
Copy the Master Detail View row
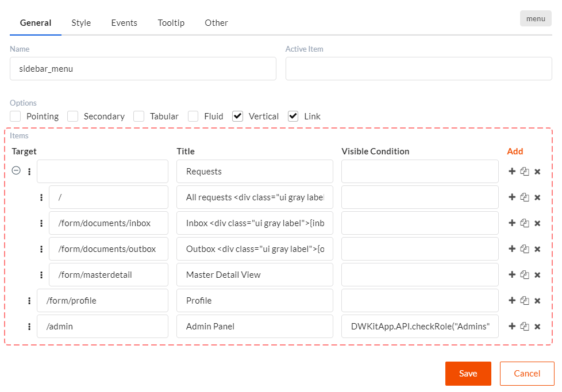tap(525, 274)
